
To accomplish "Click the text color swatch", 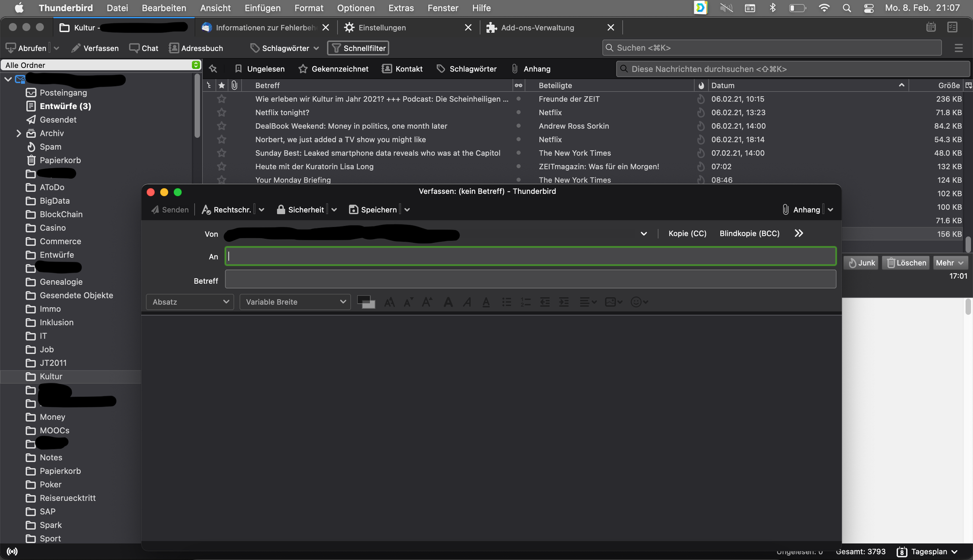I will coord(363,300).
